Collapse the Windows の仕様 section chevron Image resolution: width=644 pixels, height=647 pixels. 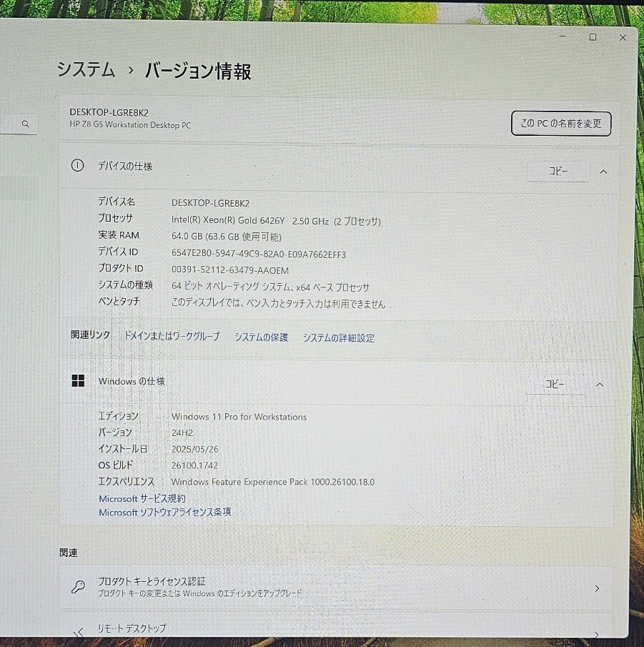tap(600, 385)
